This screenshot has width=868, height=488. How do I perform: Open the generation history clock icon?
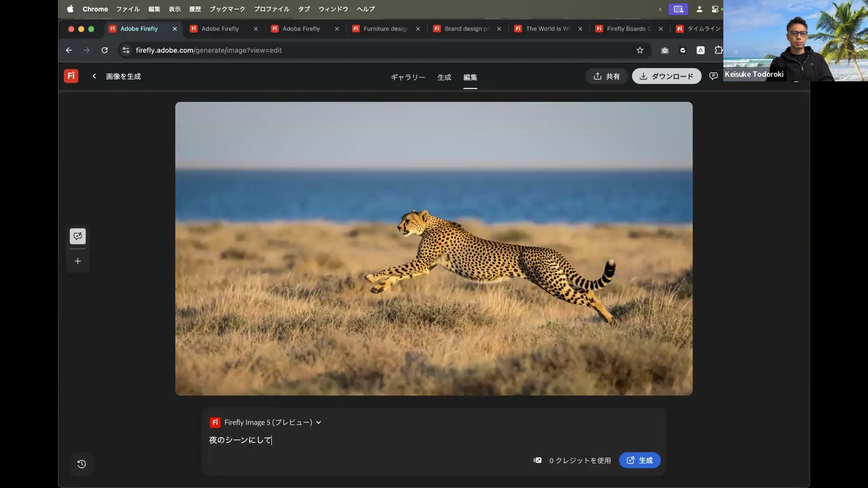pos(81,464)
